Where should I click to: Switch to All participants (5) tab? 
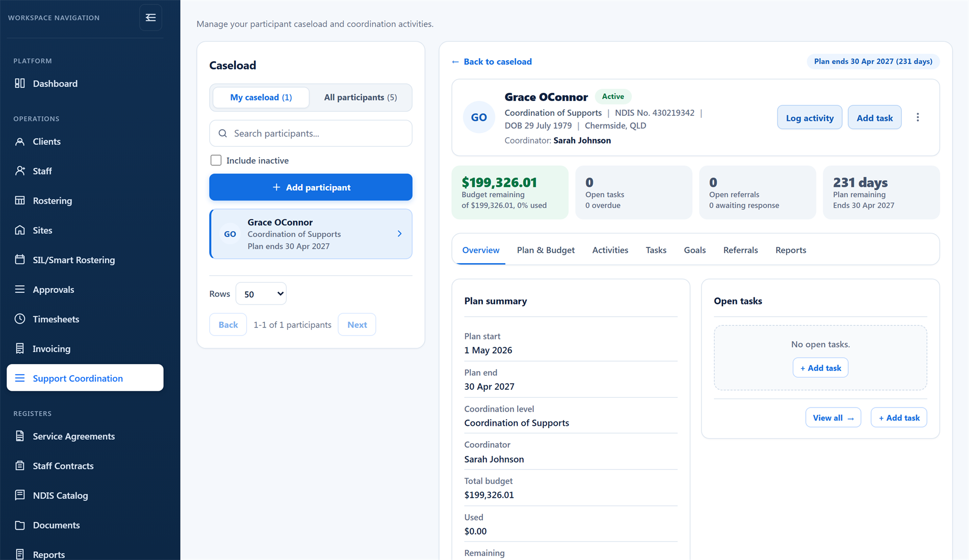click(360, 97)
